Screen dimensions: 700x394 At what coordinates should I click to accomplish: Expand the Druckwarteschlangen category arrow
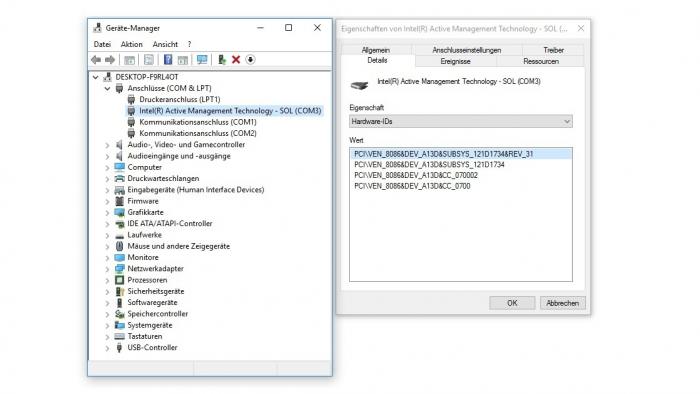(x=107, y=179)
